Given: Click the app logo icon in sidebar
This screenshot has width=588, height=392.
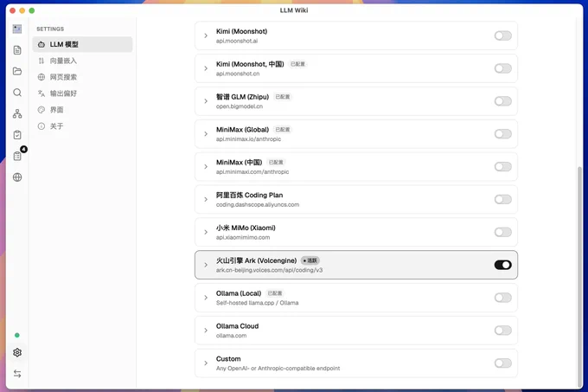Looking at the screenshot, I should coord(17,29).
